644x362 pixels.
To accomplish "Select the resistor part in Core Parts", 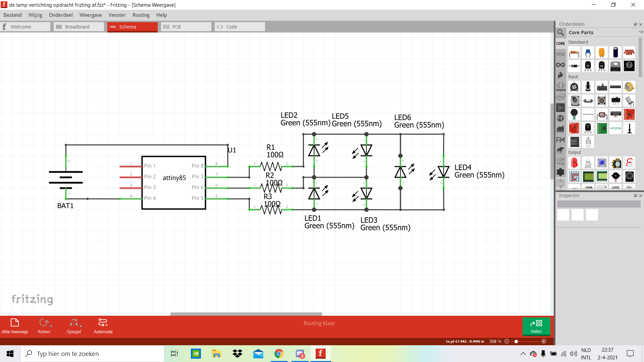I will [x=574, y=53].
